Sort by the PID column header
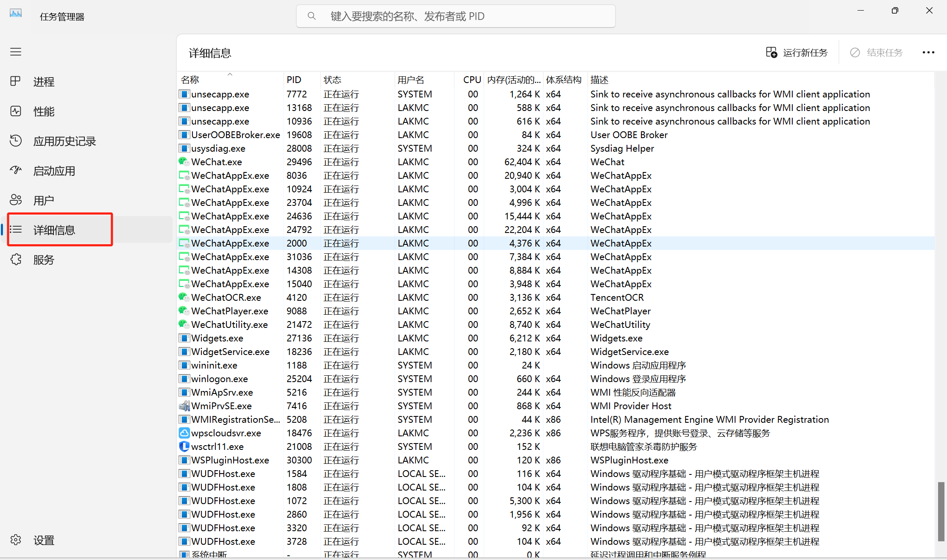The height and width of the screenshot is (560, 947). pos(294,80)
